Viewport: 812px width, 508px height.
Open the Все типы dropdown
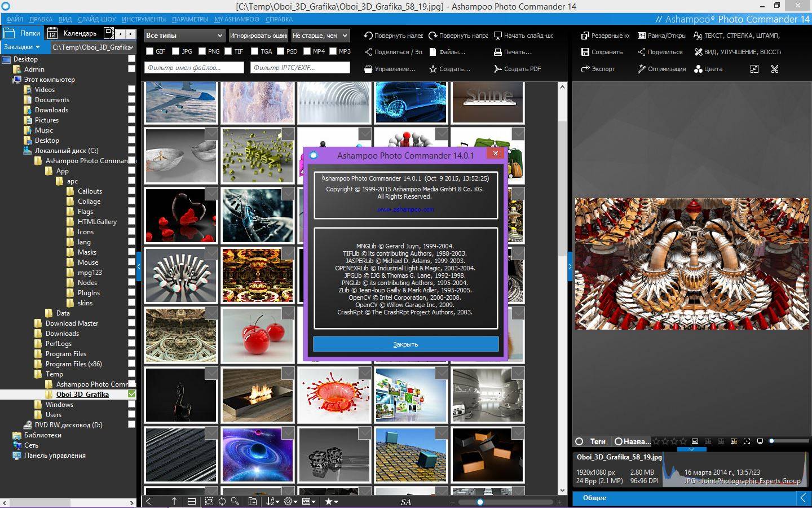(x=184, y=36)
